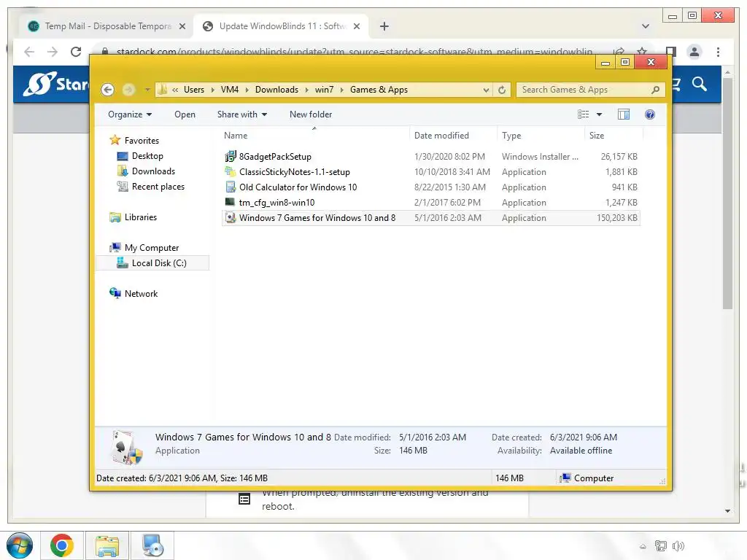Click the Windows Installer type cell
Image resolution: width=747 pixels, height=560 pixels.
[x=540, y=156]
